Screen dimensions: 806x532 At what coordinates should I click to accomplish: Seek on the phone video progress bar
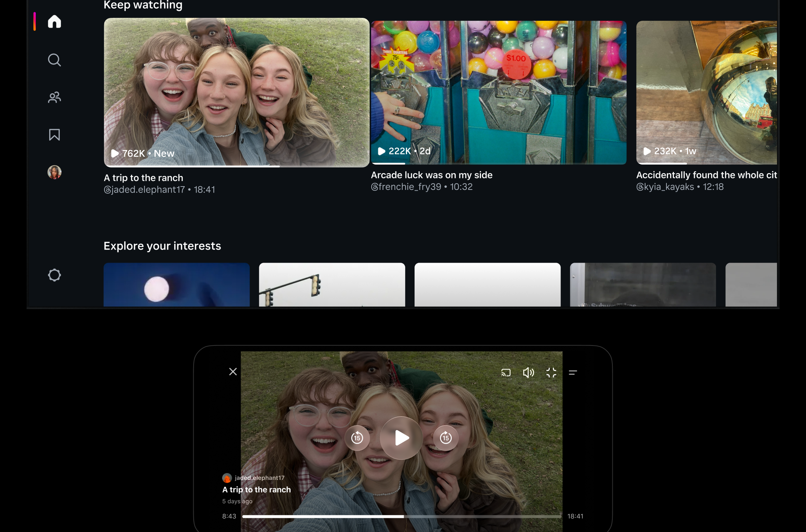(402, 516)
